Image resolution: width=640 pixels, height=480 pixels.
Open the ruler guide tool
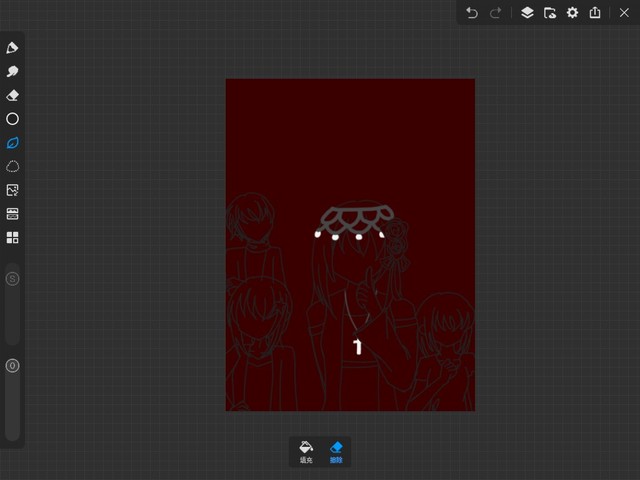(x=13, y=214)
